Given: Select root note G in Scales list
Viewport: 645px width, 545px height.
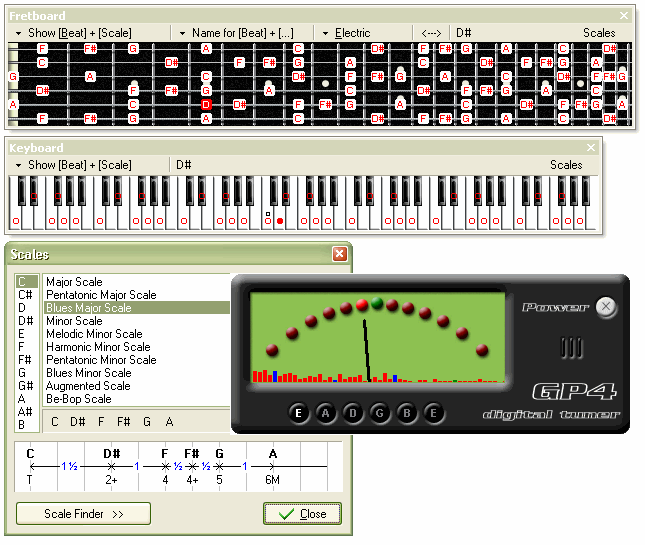Looking at the screenshot, I should 27,373.
